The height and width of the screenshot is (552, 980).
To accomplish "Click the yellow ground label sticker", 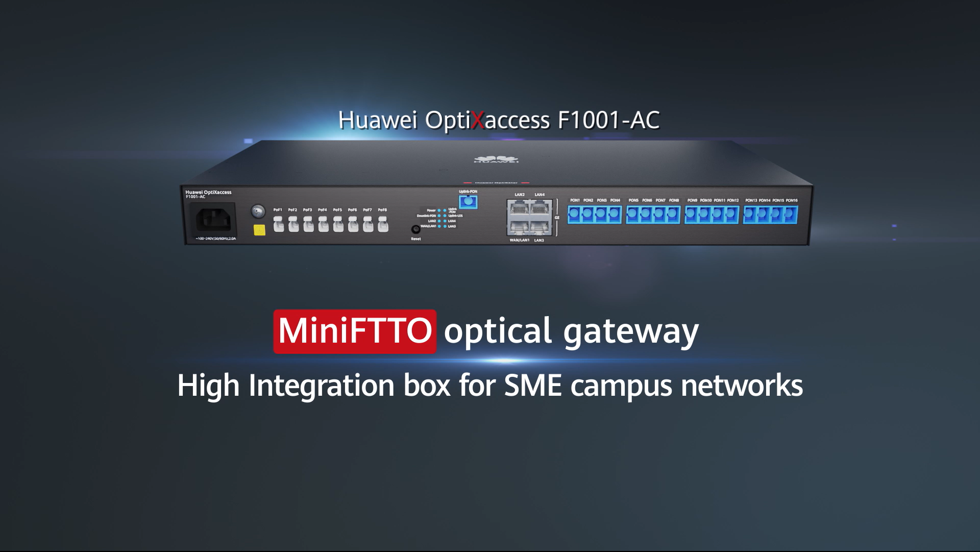I will tap(259, 230).
